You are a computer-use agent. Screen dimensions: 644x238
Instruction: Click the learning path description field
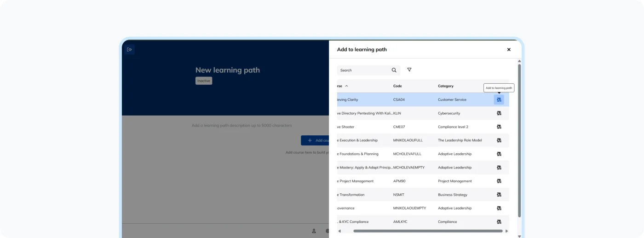click(241, 126)
